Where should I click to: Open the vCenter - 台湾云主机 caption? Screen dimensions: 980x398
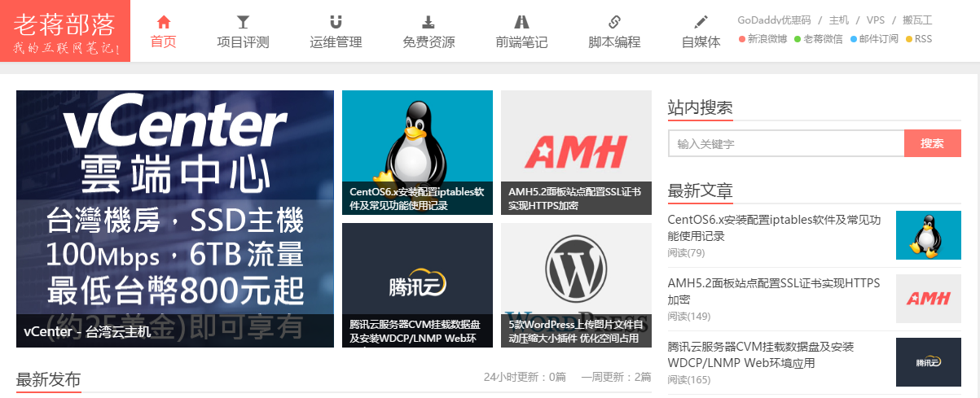pyautogui.click(x=87, y=331)
